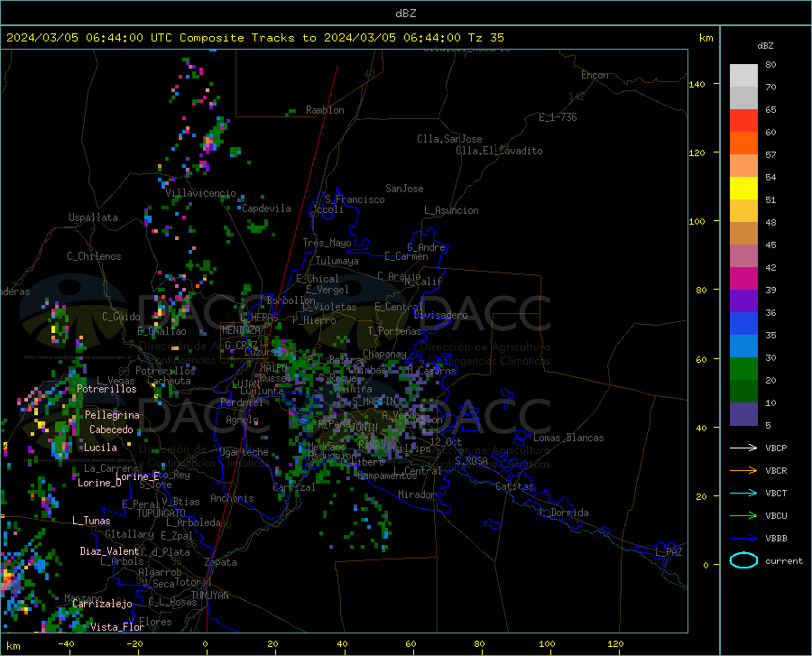Click the 120 km horizontal axis tick
Screen dimensions: 812x656
click(x=615, y=644)
